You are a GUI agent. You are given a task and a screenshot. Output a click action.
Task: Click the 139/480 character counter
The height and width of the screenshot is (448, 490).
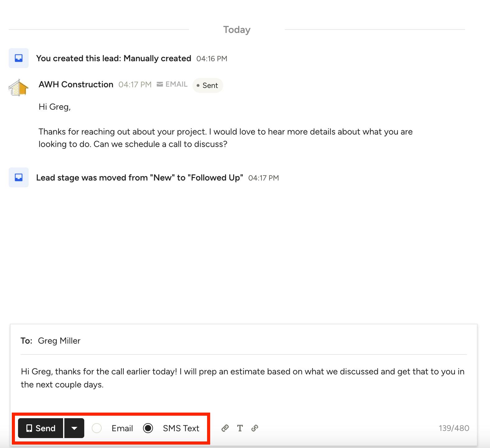(454, 428)
